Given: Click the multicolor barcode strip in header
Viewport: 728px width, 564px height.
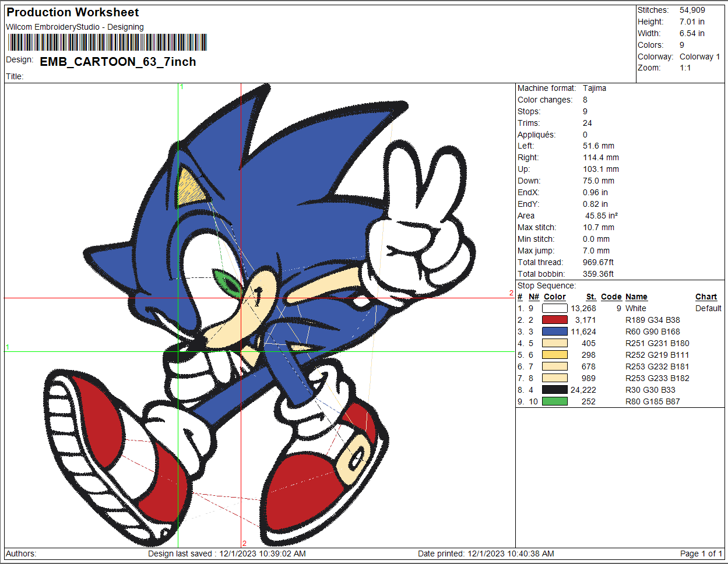Looking at the screenshot, I should [108, 43].
